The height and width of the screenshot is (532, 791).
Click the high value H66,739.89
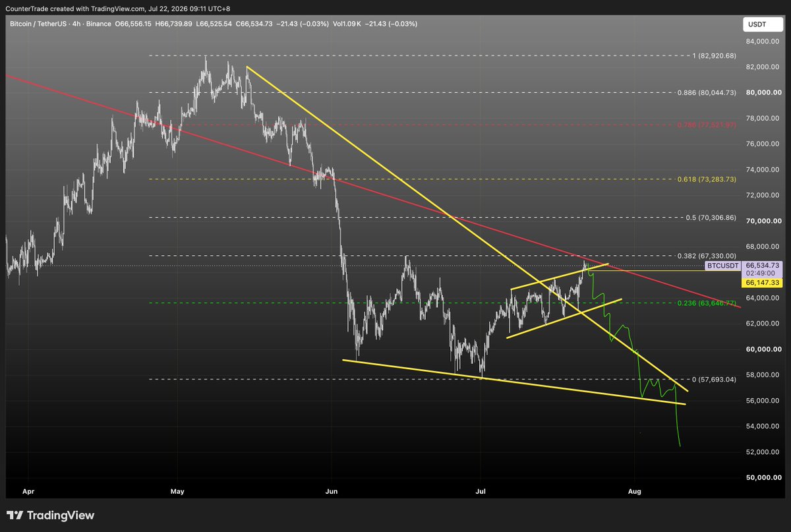[175, 24]
